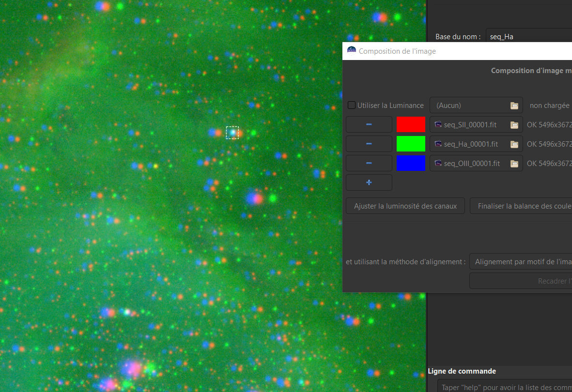Viewport: 572px width, 392px height.
Task: Open folder icon for the Luminance file
Action: click(x=514, y=106)
